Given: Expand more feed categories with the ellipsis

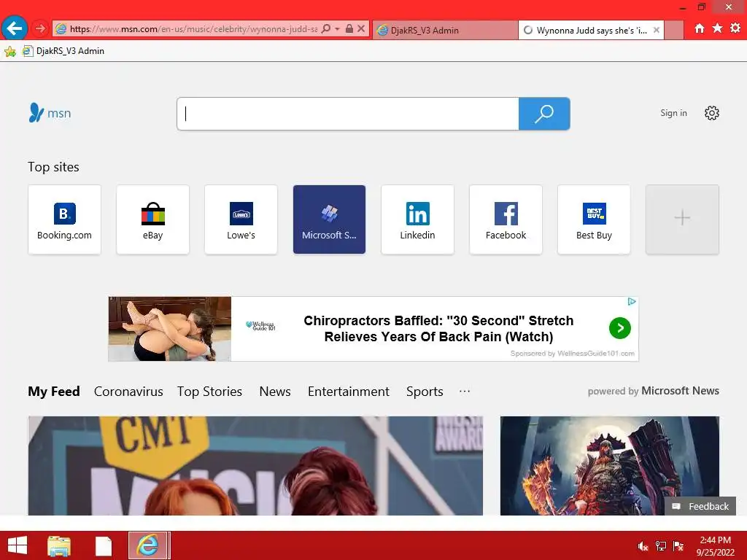Looking at the screenshot, I should 465,391.
